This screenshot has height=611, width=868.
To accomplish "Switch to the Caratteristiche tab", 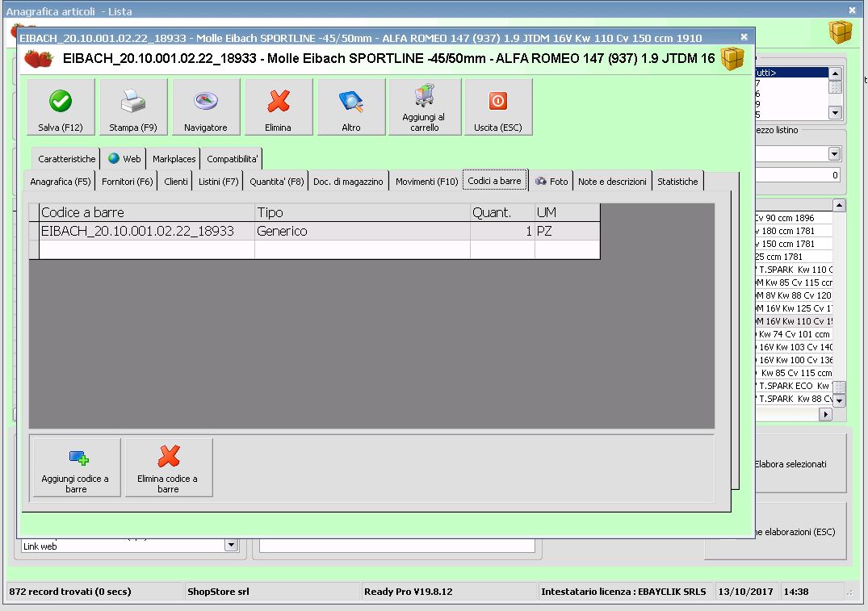I will click(66, 159).
